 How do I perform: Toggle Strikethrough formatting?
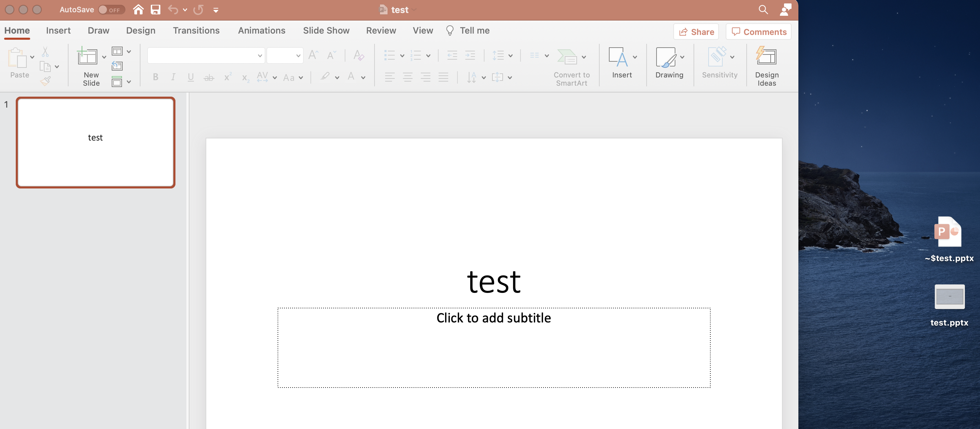point(209,77)
